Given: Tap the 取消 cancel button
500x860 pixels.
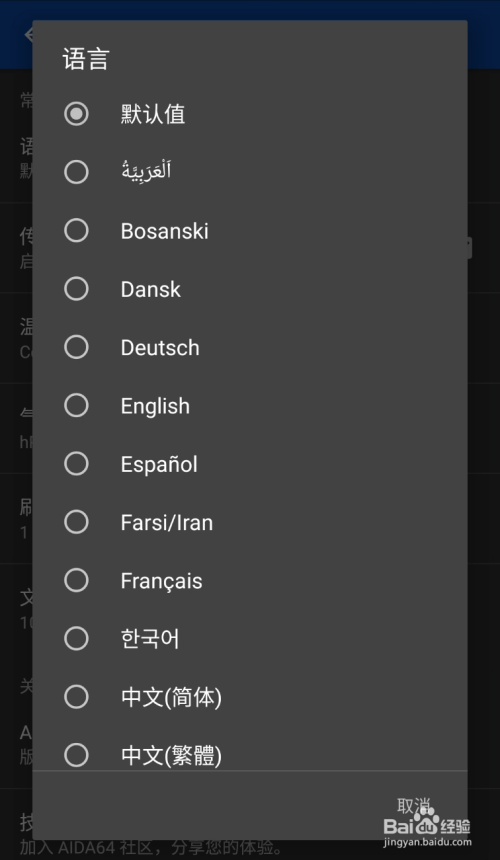Looking at the screenshot, I should pyautogui.click(x=414, y=806).
